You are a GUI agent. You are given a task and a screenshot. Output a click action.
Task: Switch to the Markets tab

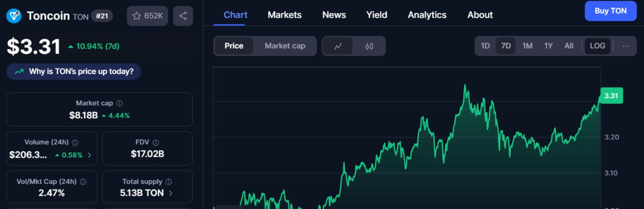[x=285, y=15]
